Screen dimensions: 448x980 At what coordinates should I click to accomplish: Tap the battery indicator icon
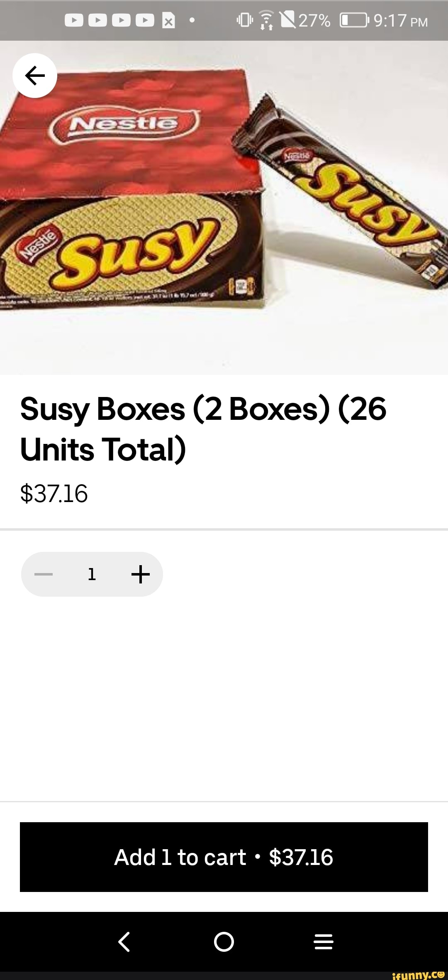click(x=353, y=20)
